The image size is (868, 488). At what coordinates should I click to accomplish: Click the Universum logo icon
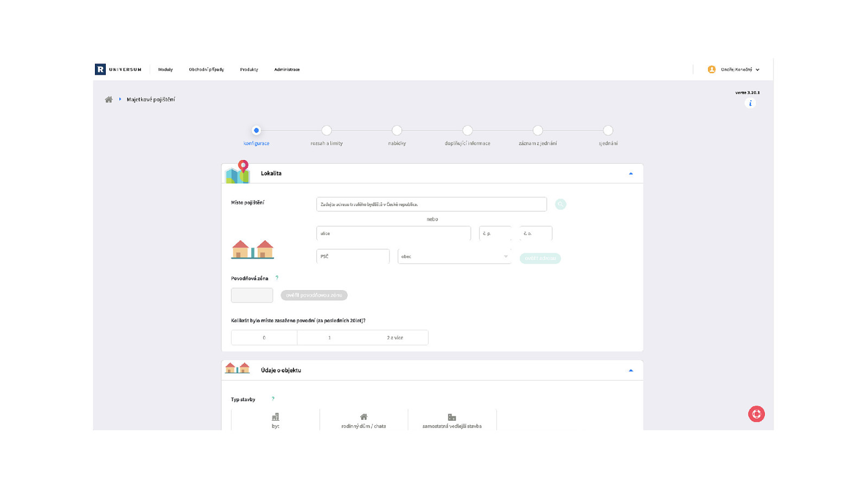pyautogui.click(x=100, y=69)
